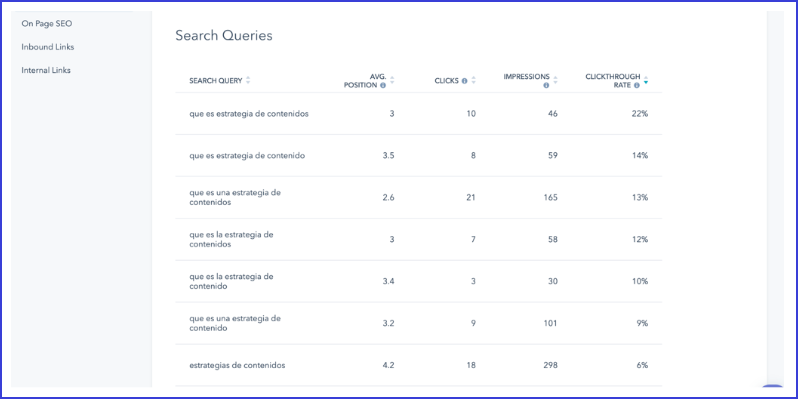Screen dimensions: 798x399
Task: Click impressions value 101
Action: pos(551,323)
